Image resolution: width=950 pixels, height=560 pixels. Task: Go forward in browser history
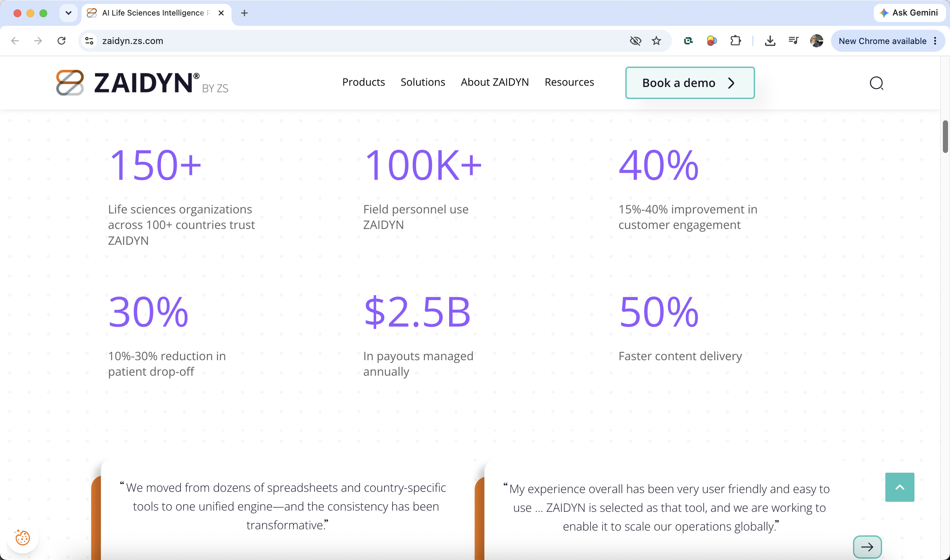click(x=38, y=41)
